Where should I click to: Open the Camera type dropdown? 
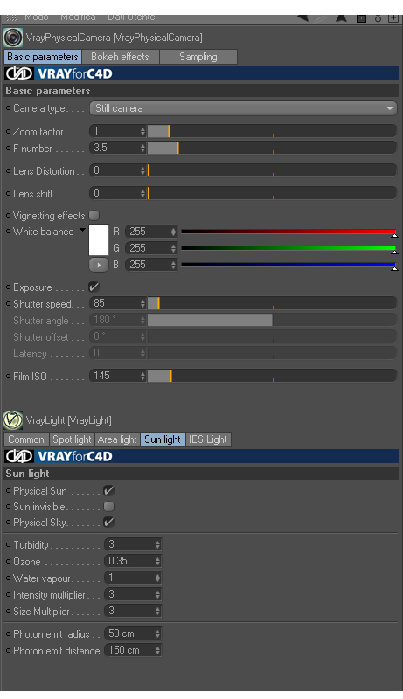pos(243,108)
